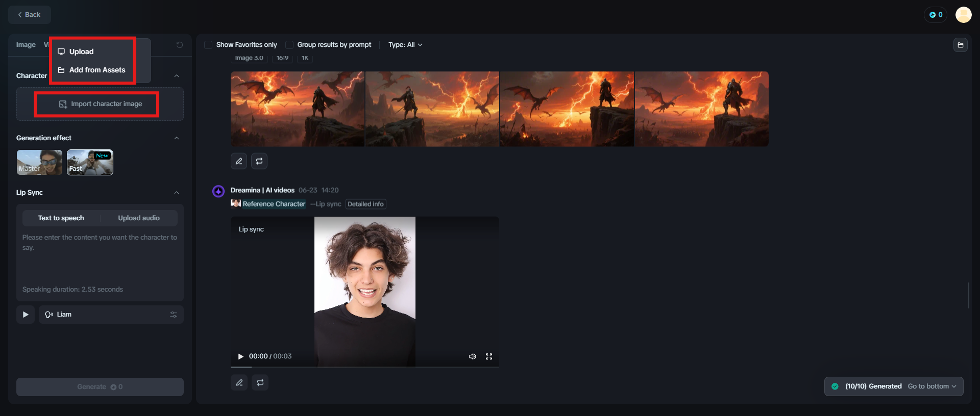Collapse the Generation effect section
980x416 pixels.
pos(177,138)
